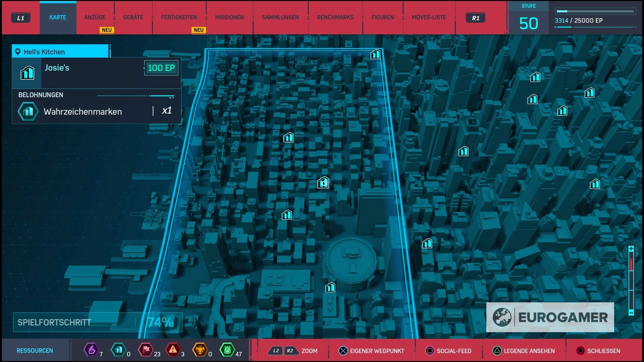Open the MISSIONEN tab
The image size is (644, 362).
pos(229,17)
